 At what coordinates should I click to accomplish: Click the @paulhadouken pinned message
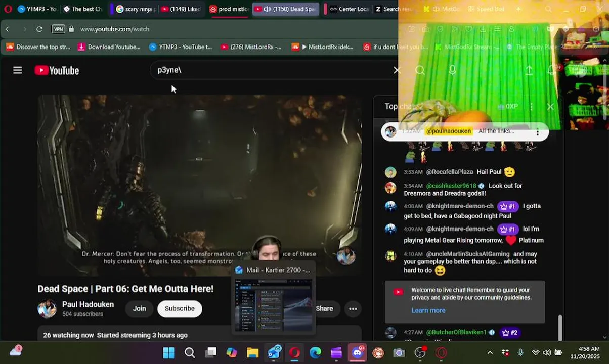(464, 131)
